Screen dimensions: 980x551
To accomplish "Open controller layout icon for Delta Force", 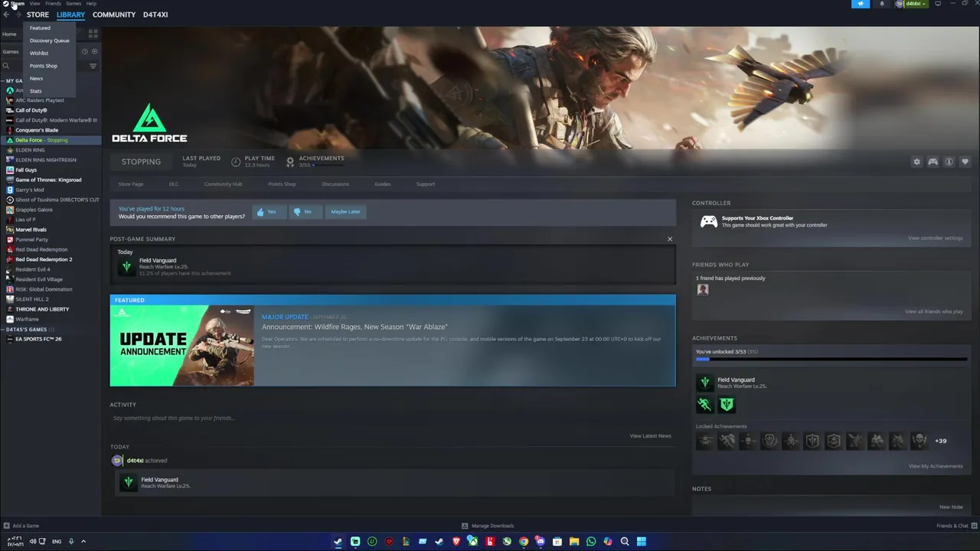I will coord(933,161).
